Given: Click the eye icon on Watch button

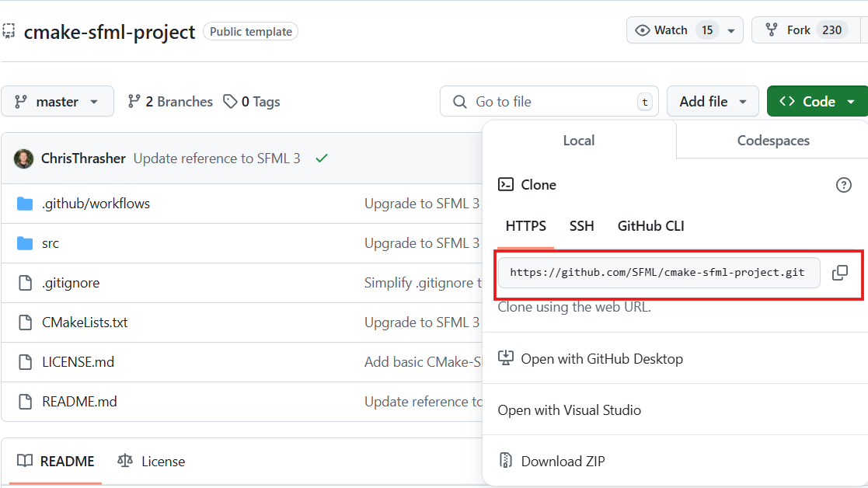Looking at the screenshot, I should tap(642, 30).
